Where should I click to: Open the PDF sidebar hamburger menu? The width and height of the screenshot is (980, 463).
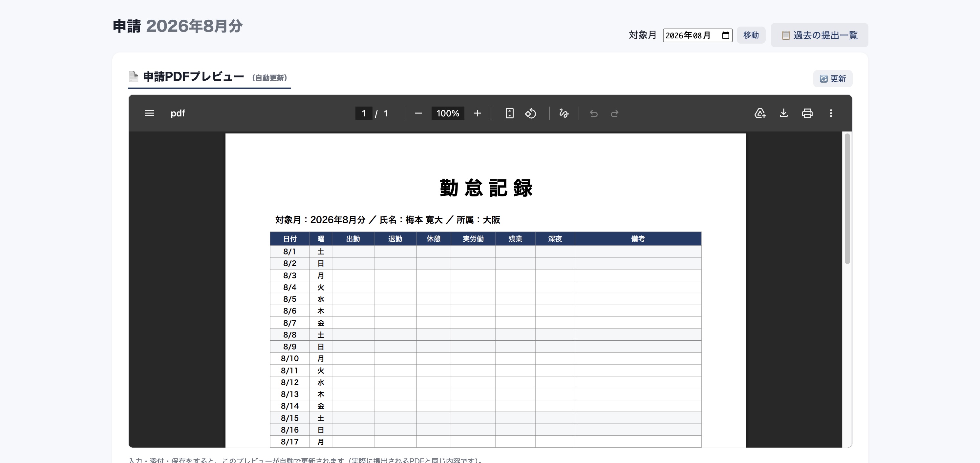click(x=150, y=113)
